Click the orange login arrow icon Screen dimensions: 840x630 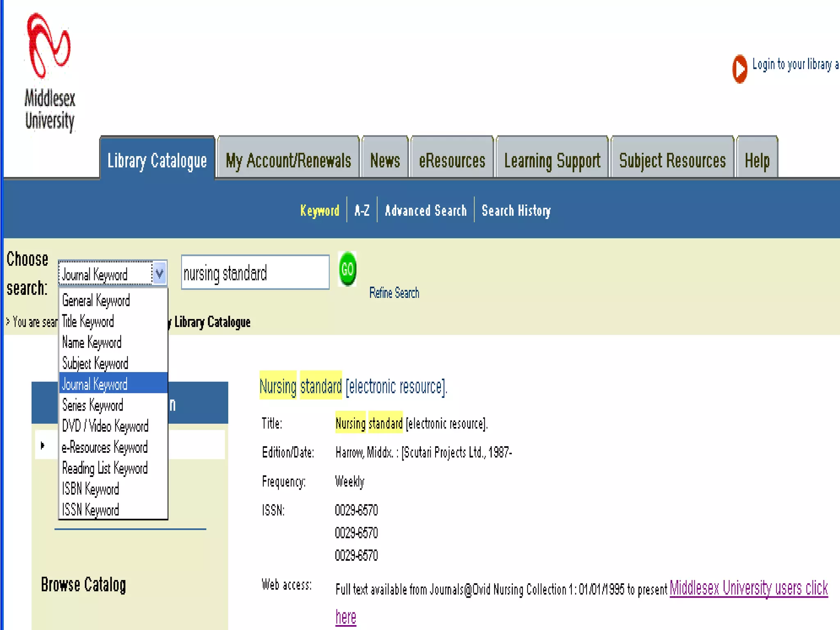pyautogui.click(x=740, y=68)
